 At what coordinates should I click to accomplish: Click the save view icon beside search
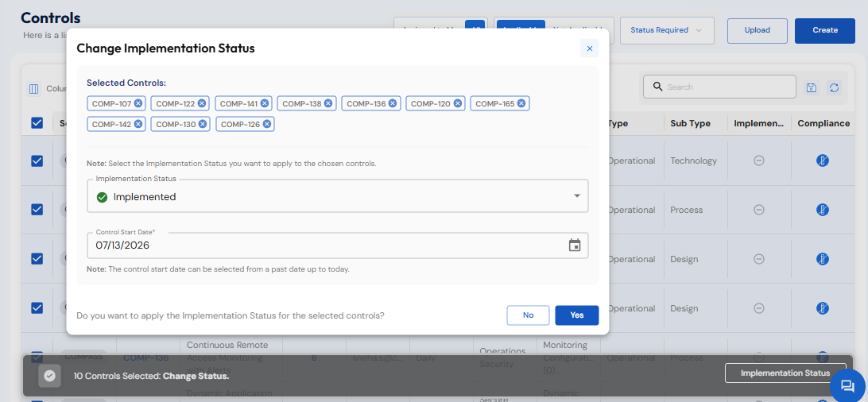click(812, 87)
